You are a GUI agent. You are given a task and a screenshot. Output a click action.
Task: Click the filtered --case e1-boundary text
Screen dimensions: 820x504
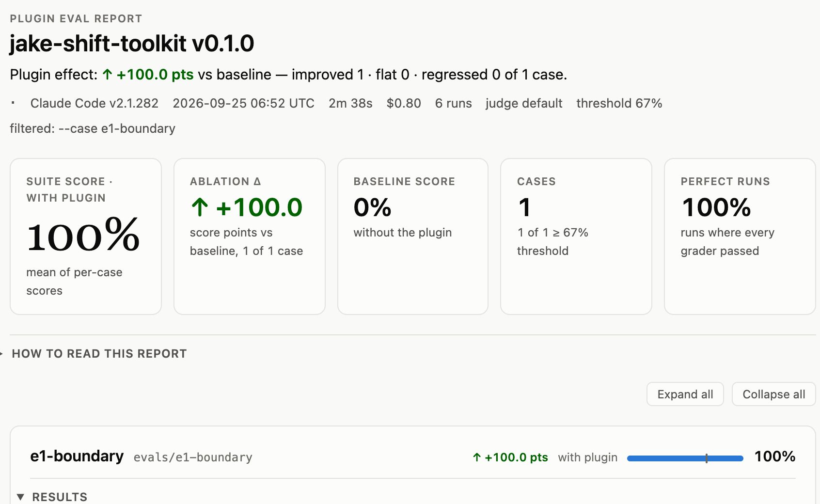(93, 128)
